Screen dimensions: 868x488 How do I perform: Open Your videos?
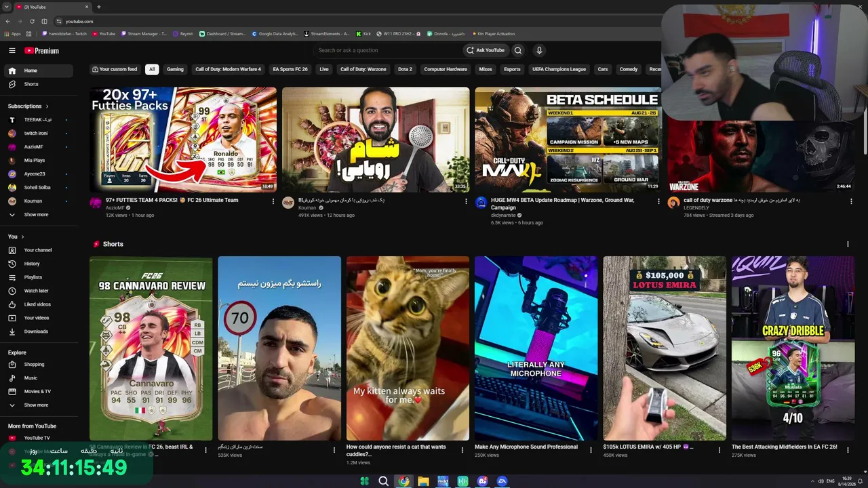tap(38, 318)
